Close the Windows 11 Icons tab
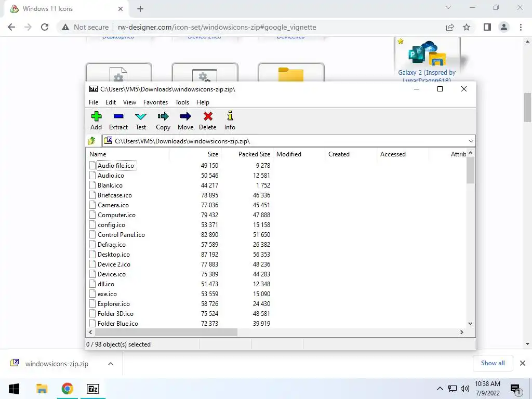This screenshot has width=532, height=399. pyautogui.click(x=121, y=9)
